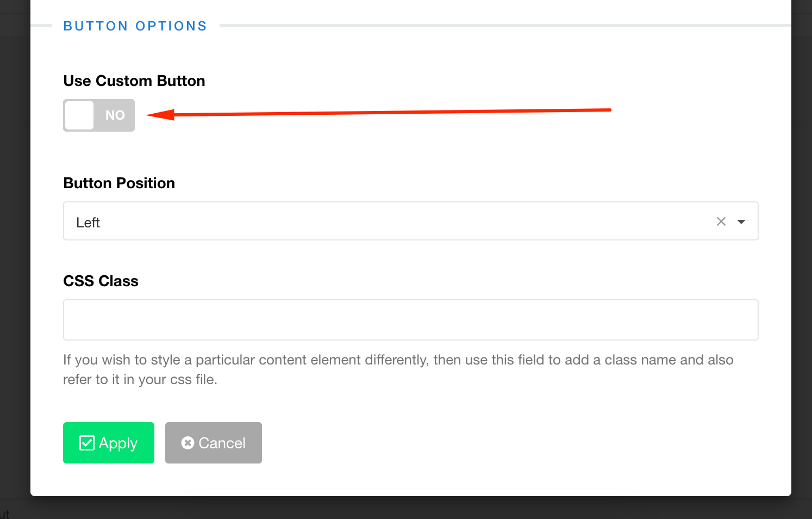Clear the Button Position selection with X

tap(721, 221)
